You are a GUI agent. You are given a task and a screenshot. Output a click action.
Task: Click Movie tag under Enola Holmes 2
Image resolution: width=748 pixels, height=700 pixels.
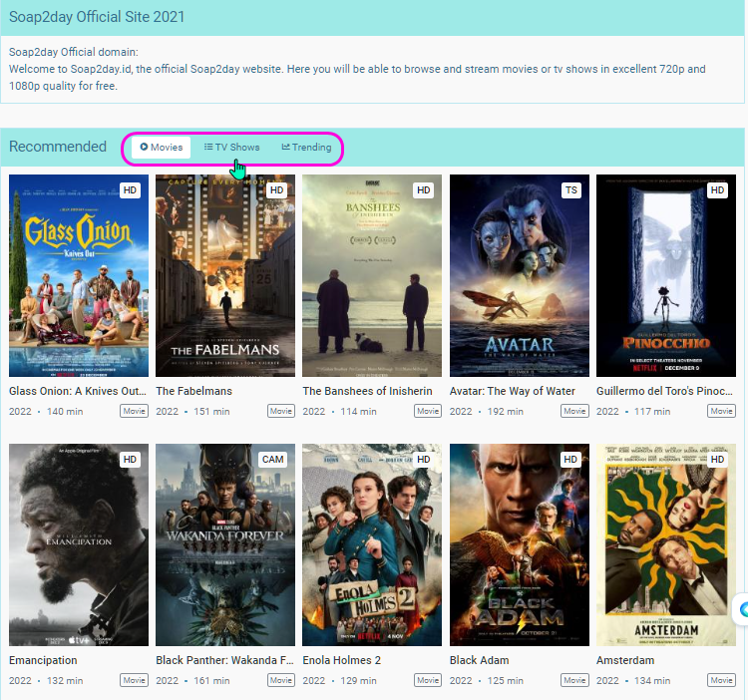pyautogui.click(x=428, y=680)
